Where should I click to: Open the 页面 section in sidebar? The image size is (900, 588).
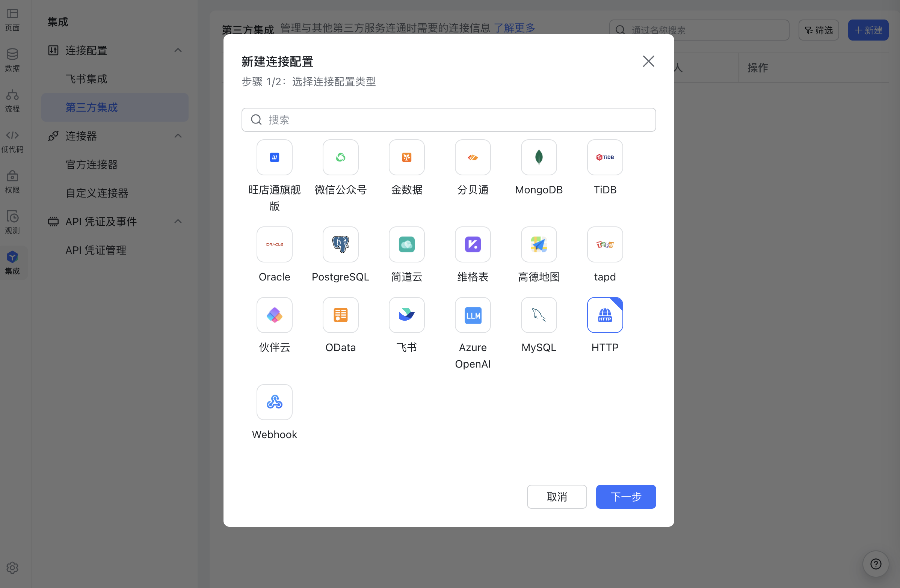click(x=12, y=20)
